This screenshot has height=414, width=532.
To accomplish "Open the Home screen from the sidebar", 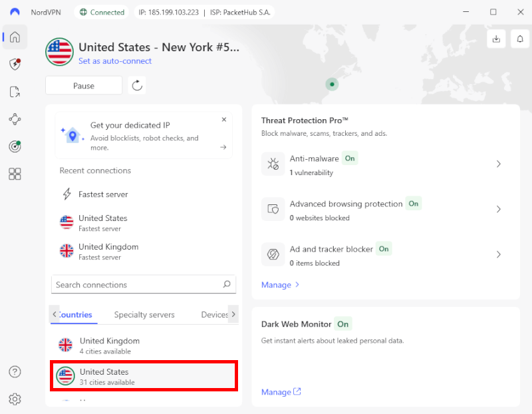I will 15,37.
